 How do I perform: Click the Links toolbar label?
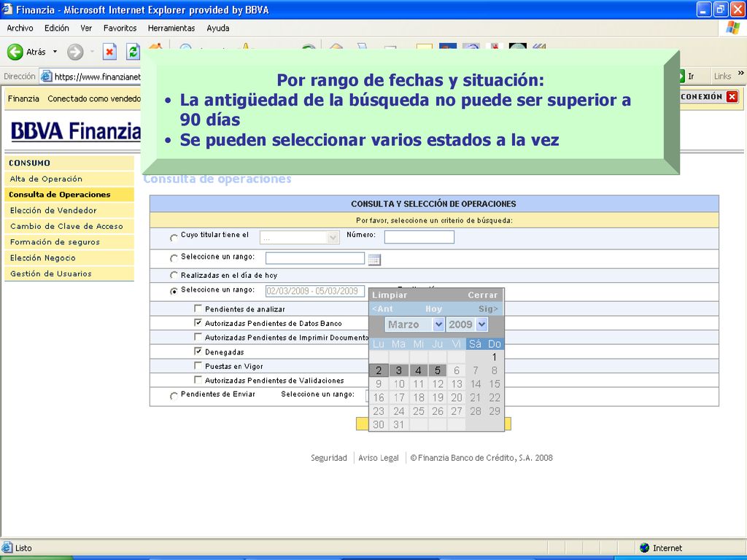click(x=722, y=76)
